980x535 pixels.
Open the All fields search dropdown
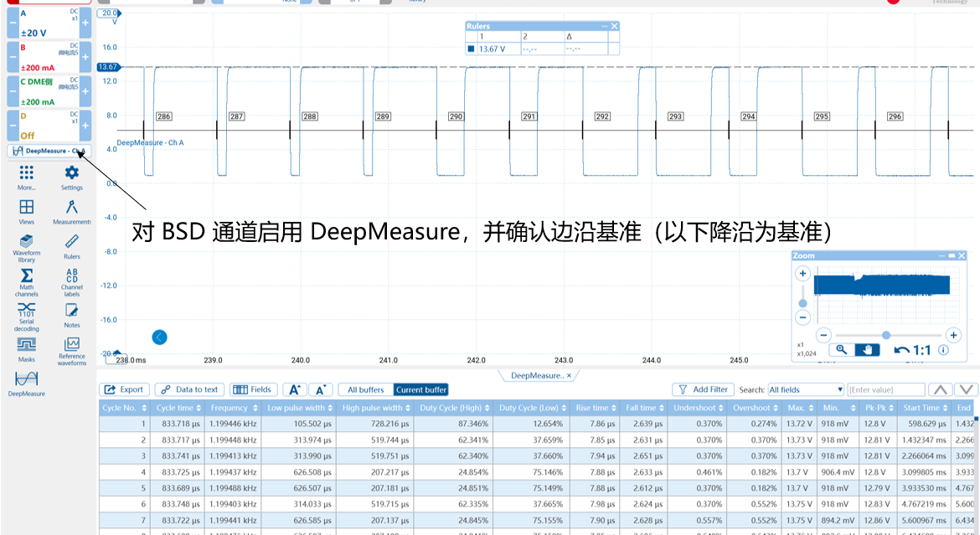tap(807, 389)
